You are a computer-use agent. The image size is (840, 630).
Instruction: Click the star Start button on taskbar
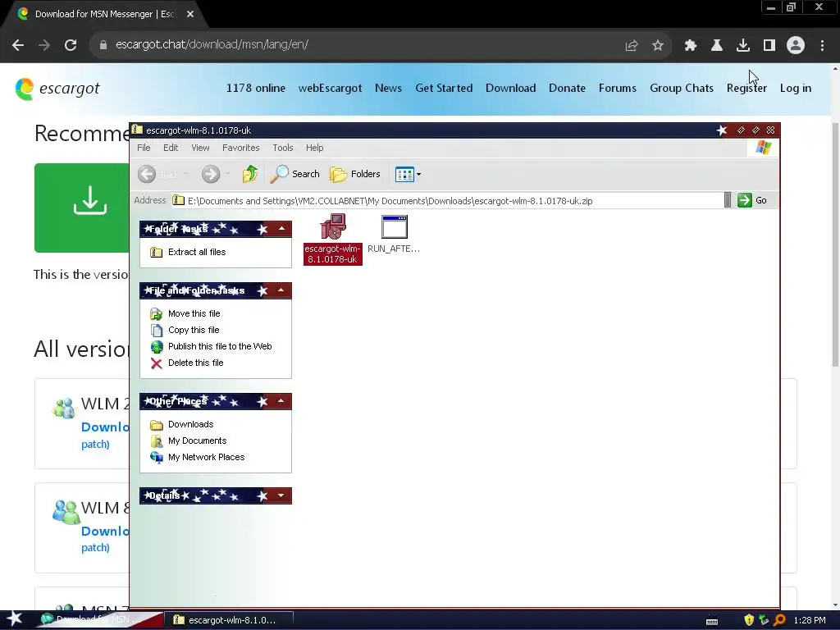[14, 619]
